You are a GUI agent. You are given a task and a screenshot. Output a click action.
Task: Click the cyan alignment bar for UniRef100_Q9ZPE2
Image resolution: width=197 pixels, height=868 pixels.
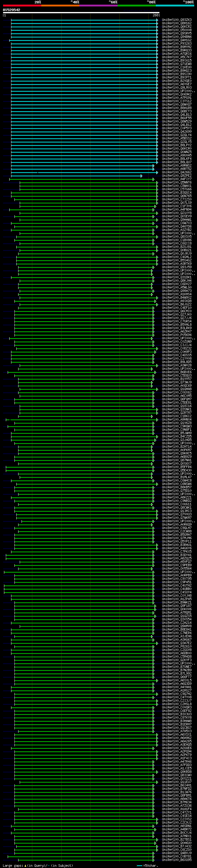pos(76,176)
